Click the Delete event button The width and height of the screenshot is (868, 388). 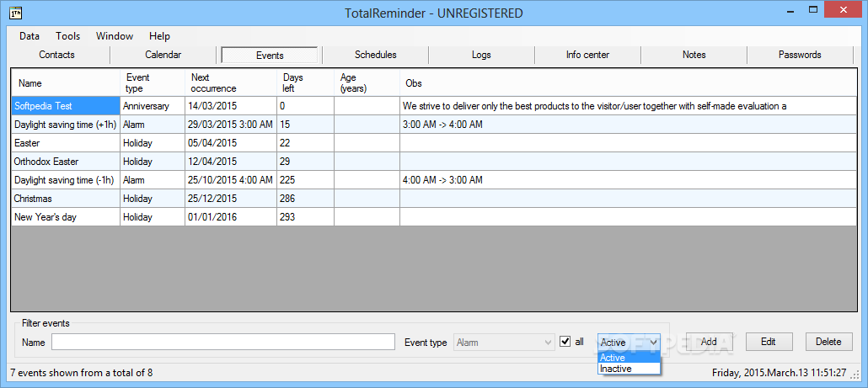point(828,342)
